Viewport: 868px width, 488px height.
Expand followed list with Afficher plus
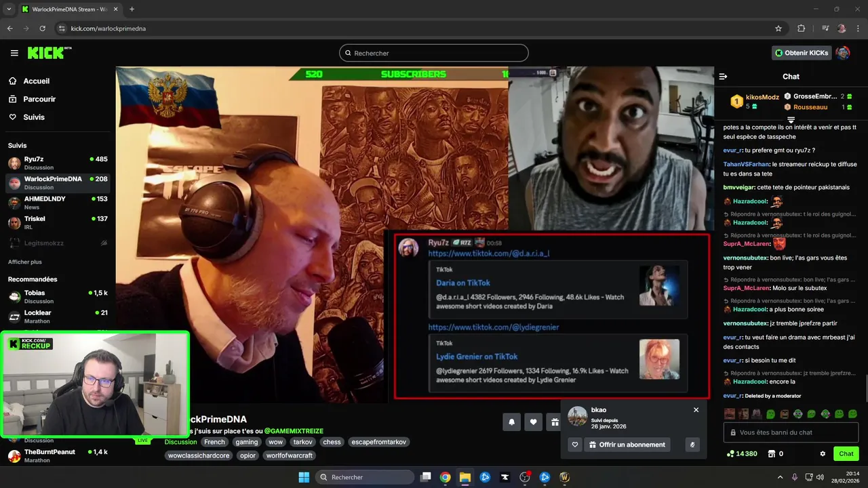pos(24,262)
